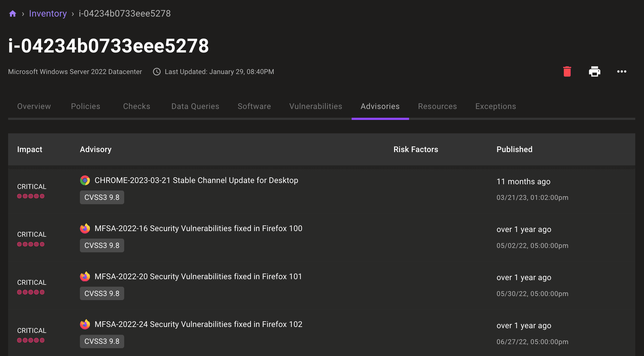Click the red delete trash icon
Viewport: 644px width, 356px height.
pos(567,72)
